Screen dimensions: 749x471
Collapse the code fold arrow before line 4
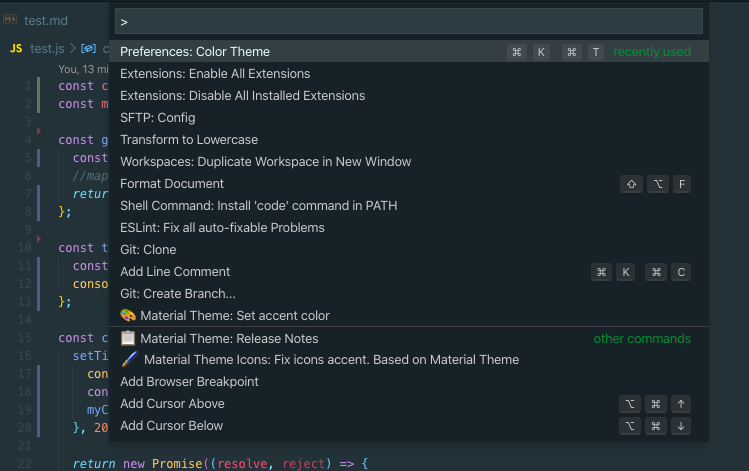click(x=39, y=131)
